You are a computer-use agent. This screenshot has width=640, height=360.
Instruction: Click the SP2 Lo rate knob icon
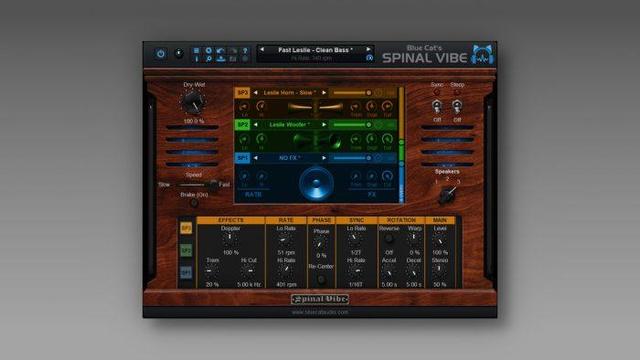coord(244,140)
